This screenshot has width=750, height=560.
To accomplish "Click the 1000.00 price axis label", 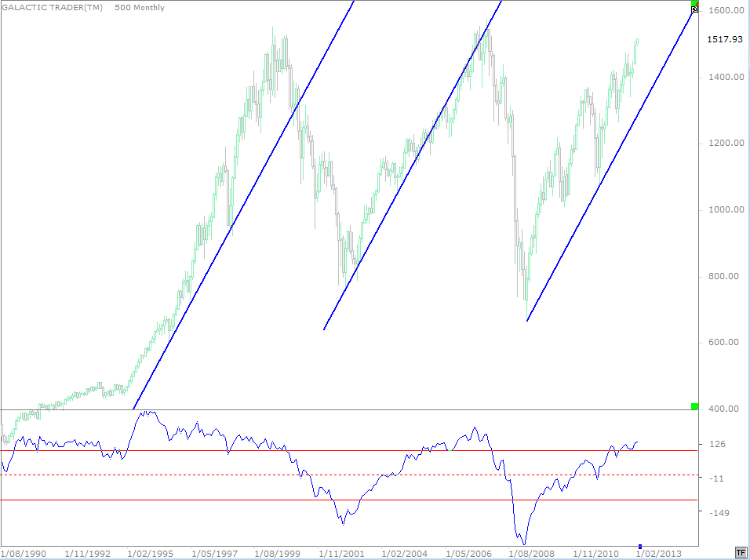I will coord(726,209).
